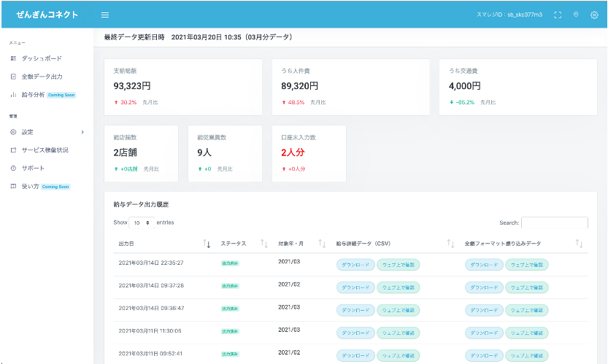Download CSV for 2021年03月14日 22:35:27 row

[355, 265]
